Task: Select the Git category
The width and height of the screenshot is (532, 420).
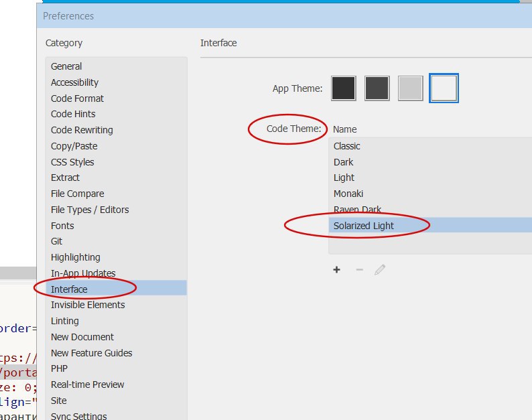Action: [x=57, y=241]
